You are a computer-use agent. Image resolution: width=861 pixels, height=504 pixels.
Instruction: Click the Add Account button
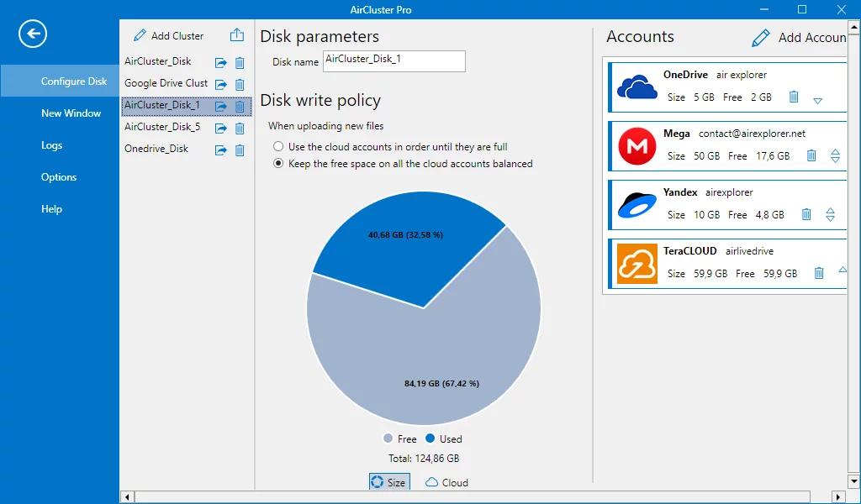coord(799,38)
